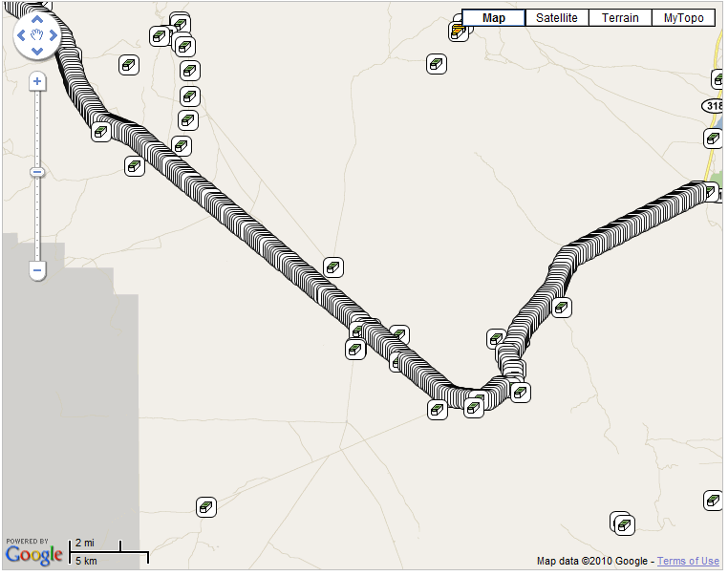Click the zoom slider handle

37,172
